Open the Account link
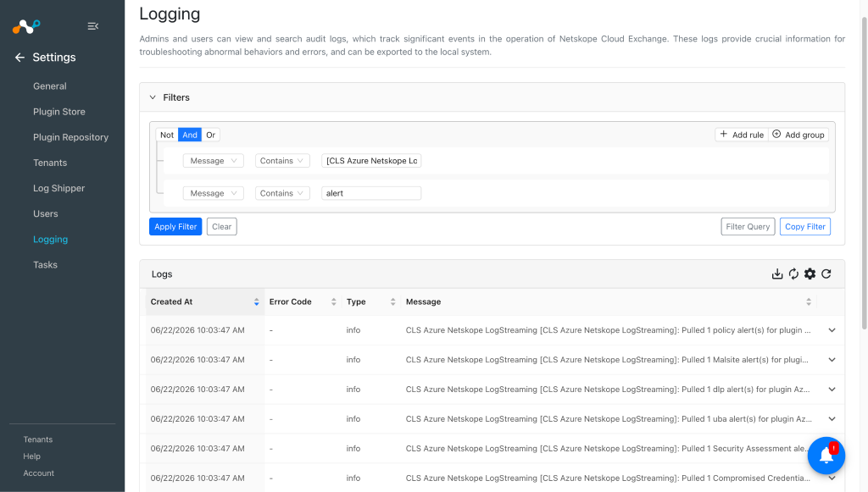Screen dimensions: 868x492 pos(39,473)
